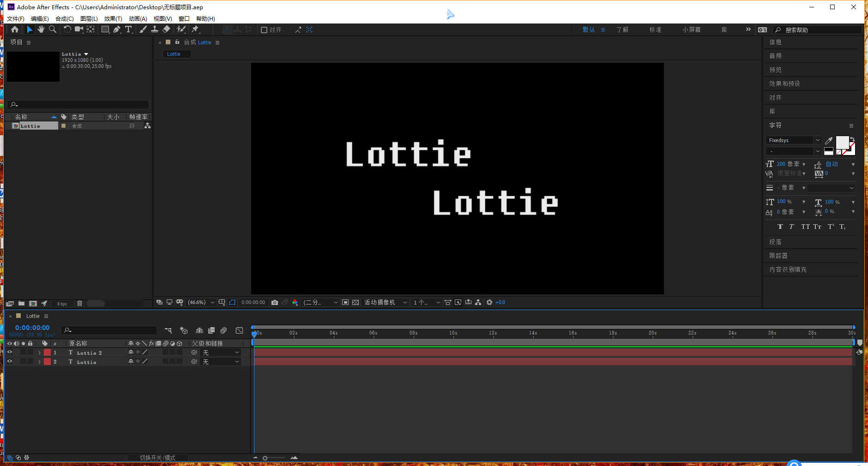868x466 pixels.
Task: Switch to the 标准 workspace
Action: (x=655, y=30)
